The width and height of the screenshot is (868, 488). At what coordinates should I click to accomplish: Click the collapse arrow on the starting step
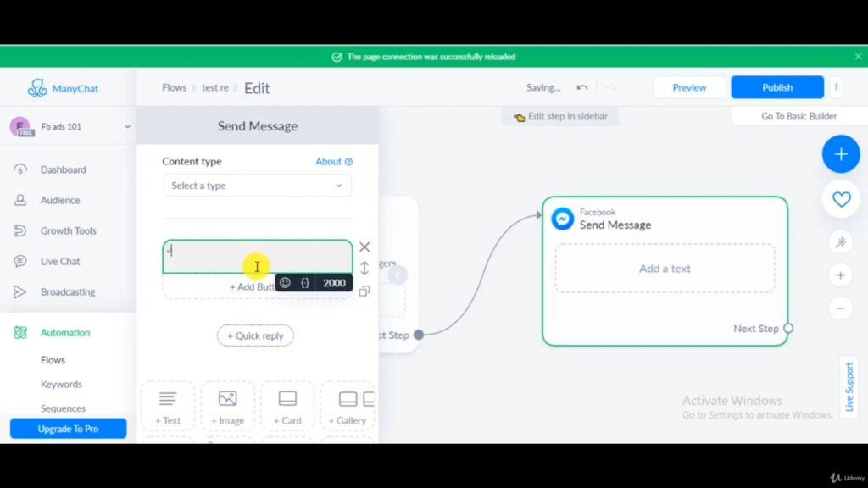tap(397, 275)
